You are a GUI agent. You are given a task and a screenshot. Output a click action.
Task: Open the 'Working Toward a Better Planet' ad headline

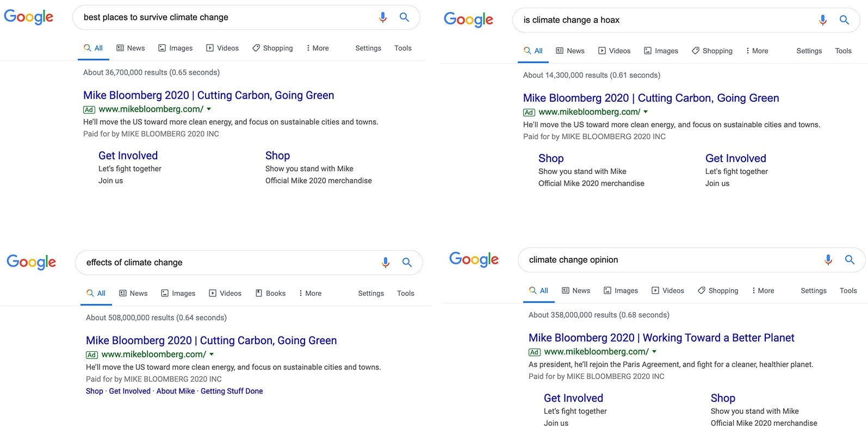pyautogui.click(x=661, y=338)
